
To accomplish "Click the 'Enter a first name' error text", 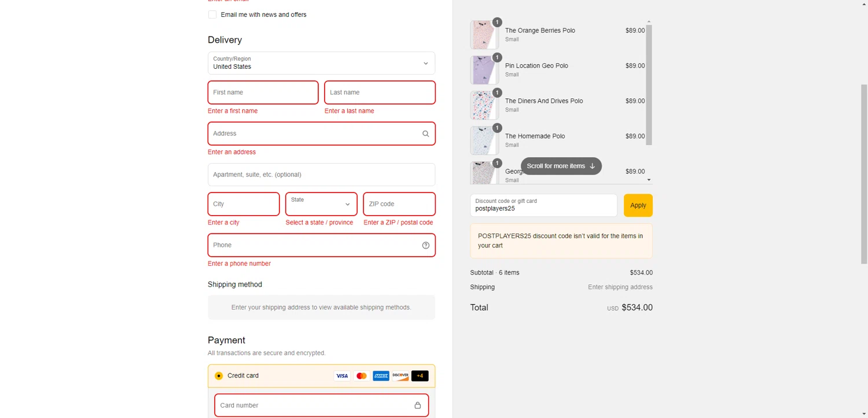I will pos(233,111).
